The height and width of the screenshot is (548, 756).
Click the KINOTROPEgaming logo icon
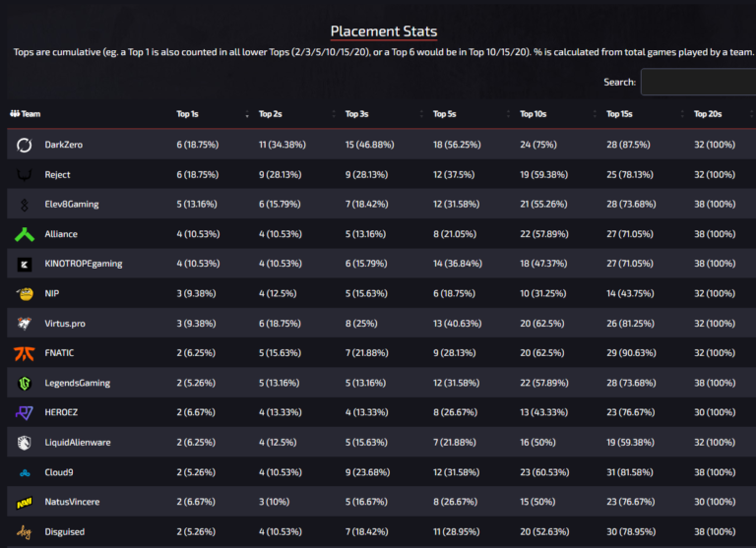(x=25, y=264)
